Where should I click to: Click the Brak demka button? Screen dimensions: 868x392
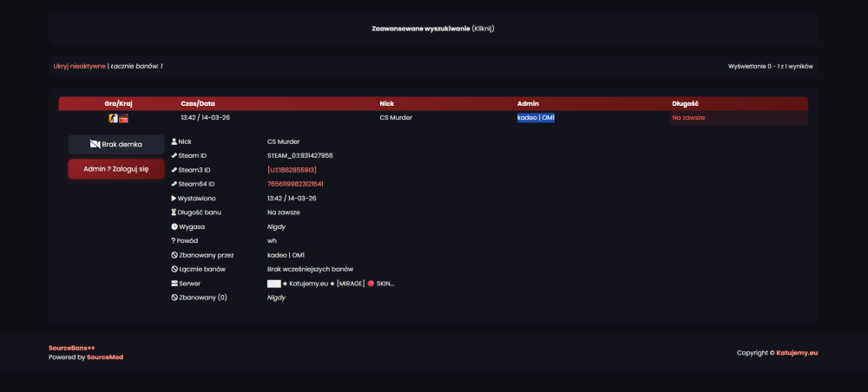tap(116, 144)
